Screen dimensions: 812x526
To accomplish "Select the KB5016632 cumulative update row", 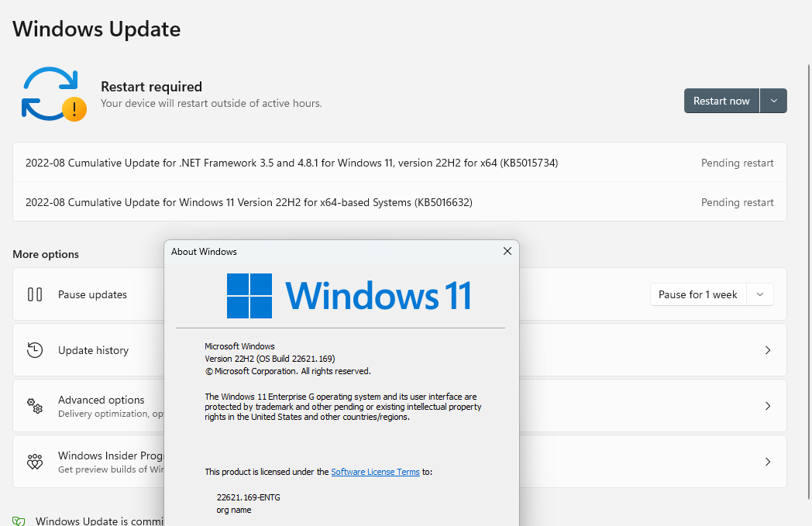I will pos(399,202).
